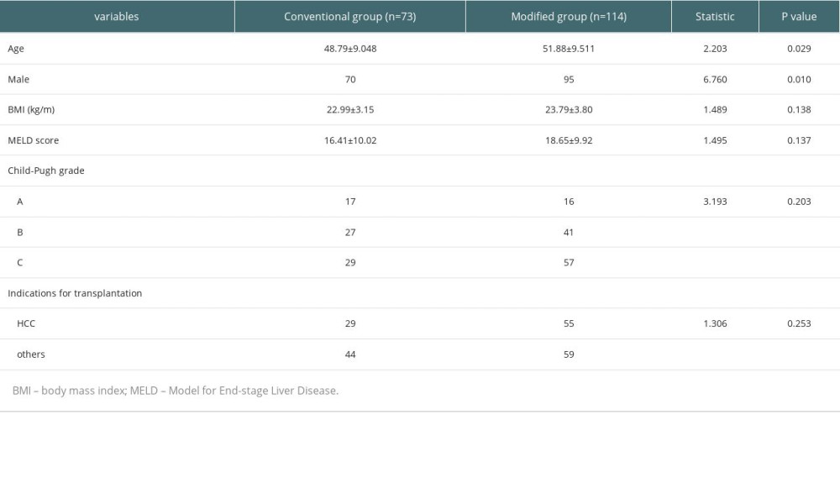
Task: Click the others row label
Action: point(30,354)
